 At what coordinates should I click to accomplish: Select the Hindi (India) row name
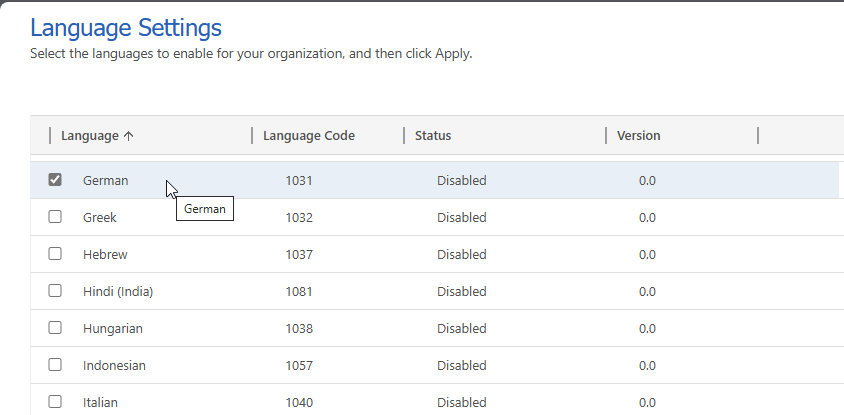tap(118, 292)
